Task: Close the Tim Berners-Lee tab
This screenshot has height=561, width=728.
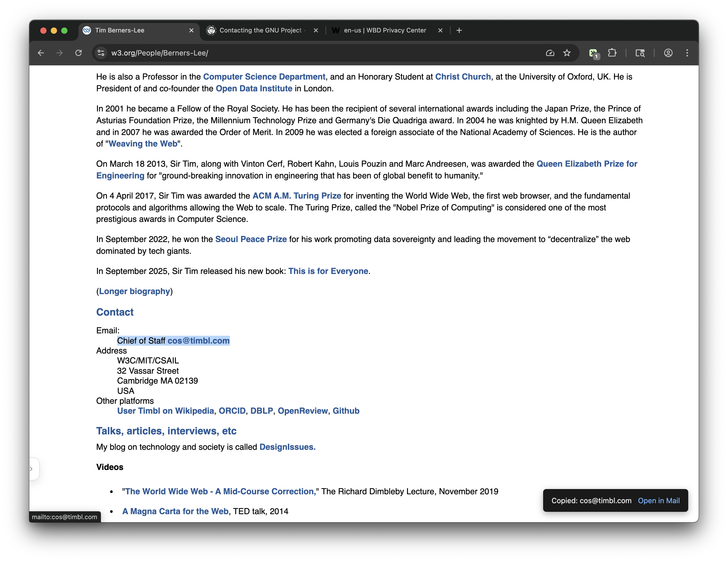Action: pyautogui.click(x=191, y=30)
